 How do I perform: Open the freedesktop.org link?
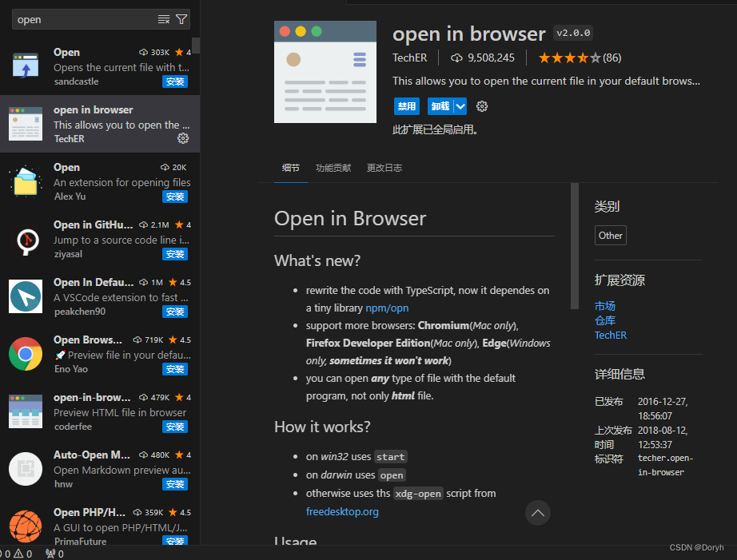click(x=342, y=511)
